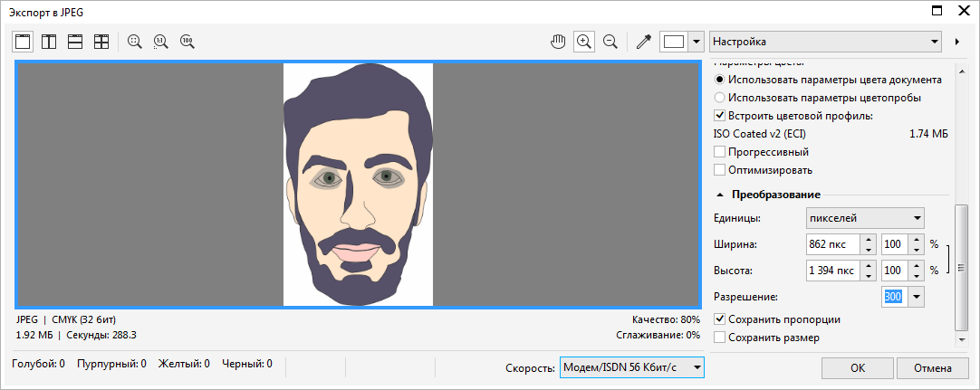Choose the four-pane preview layout icon
The width and height of the screenshot is (980, 390).
102,42
